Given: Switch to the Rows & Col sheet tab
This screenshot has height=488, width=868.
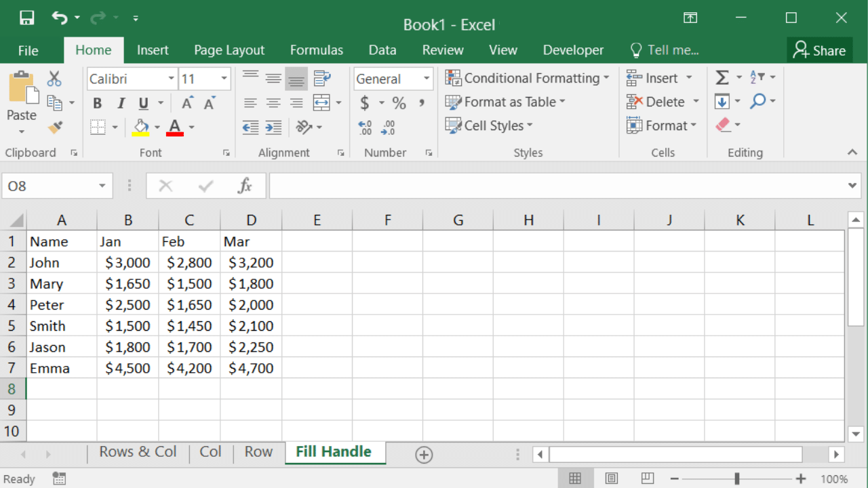Looking at the screenshot, I should click(x=138, y=452).
